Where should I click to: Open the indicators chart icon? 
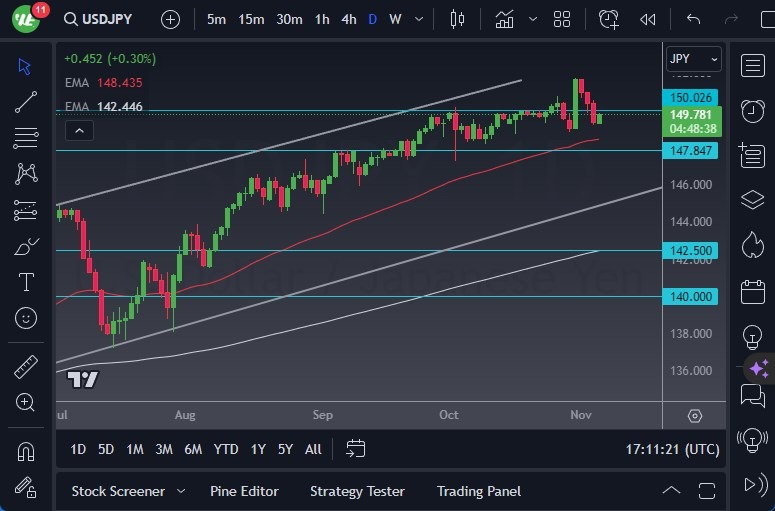tap(505, 19)
